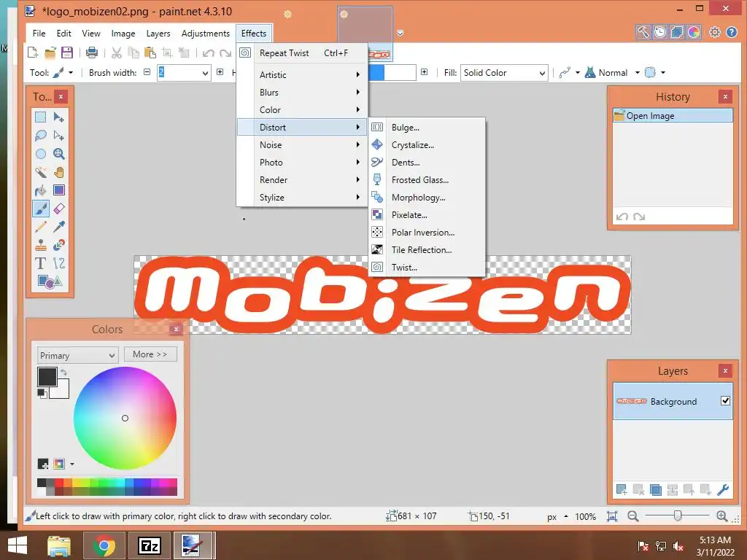Open the Adjustments menu
The width and height of the screenshot is (747, 560).
click(x=205, y=34)
